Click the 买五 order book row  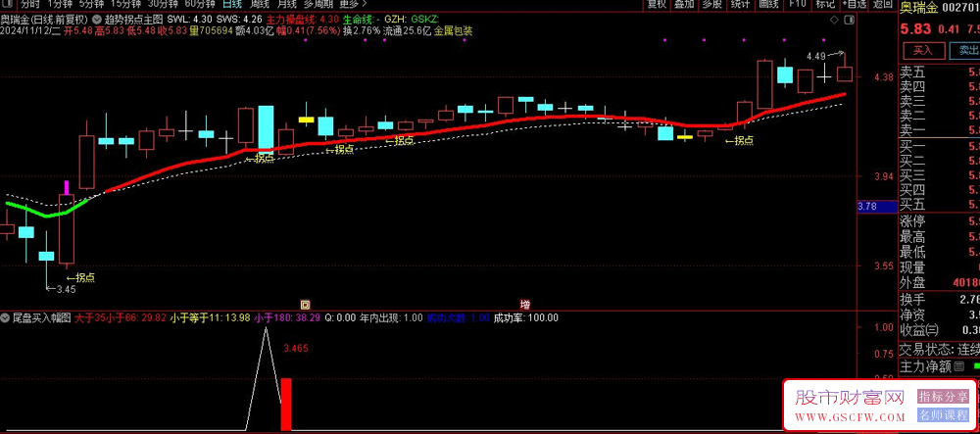pyautogui.click(x=940, y=204)
